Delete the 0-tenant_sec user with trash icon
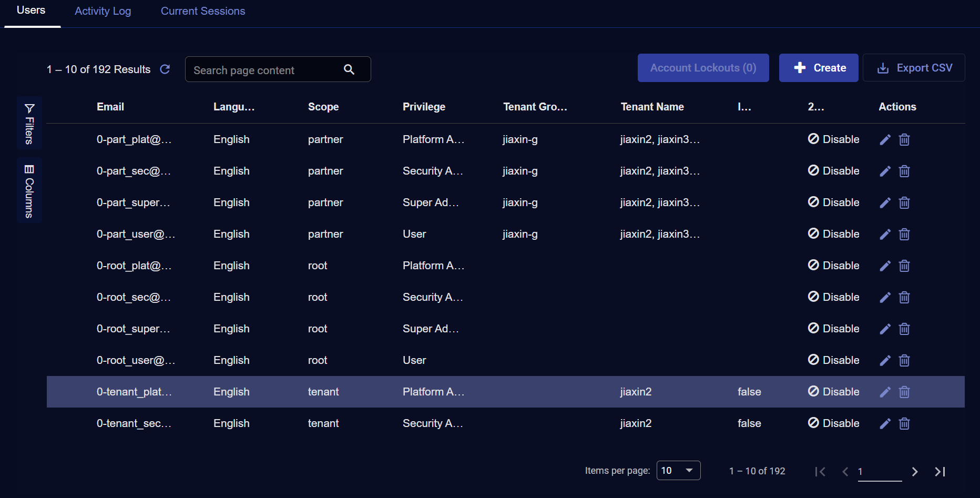980x498 pixels. (x=904, y=423)
